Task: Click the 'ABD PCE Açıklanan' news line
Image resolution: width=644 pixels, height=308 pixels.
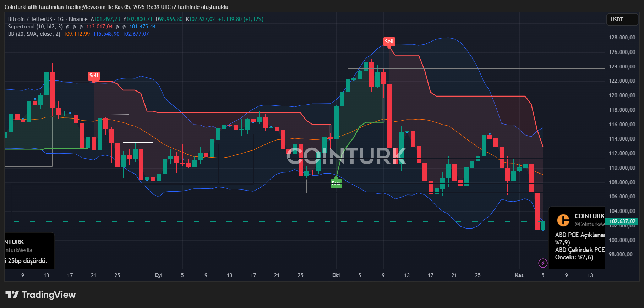Action: click(x=580, y=235)
